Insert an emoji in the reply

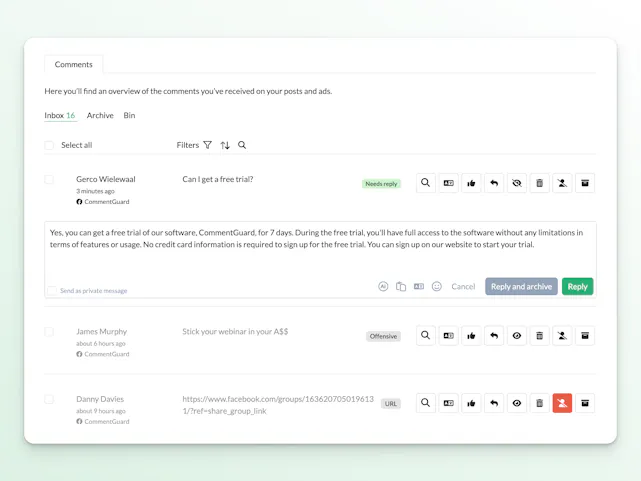point(437,286)
